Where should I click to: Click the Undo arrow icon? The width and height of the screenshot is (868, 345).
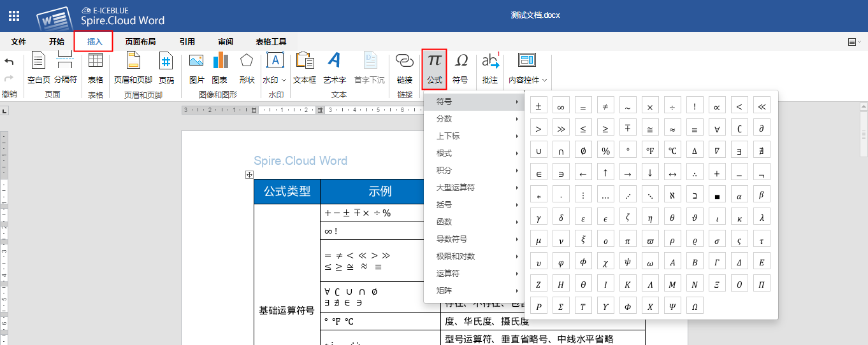[x=9, y=62]
